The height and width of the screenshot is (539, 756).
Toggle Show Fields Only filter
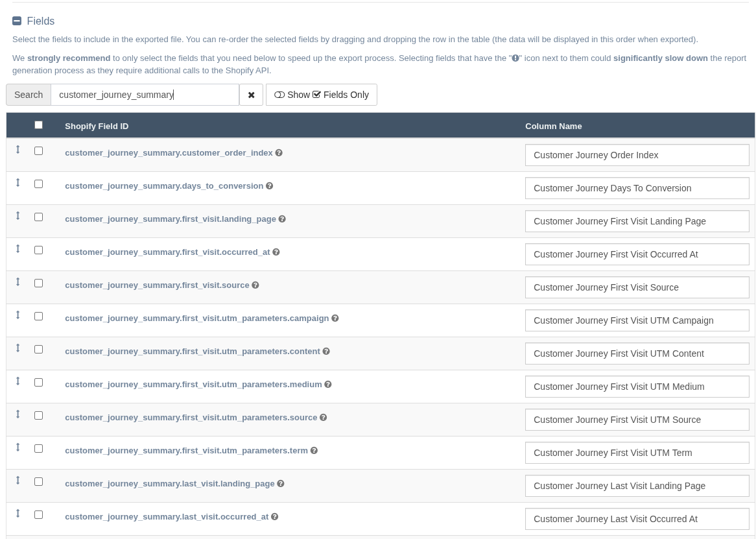(322, 95)
